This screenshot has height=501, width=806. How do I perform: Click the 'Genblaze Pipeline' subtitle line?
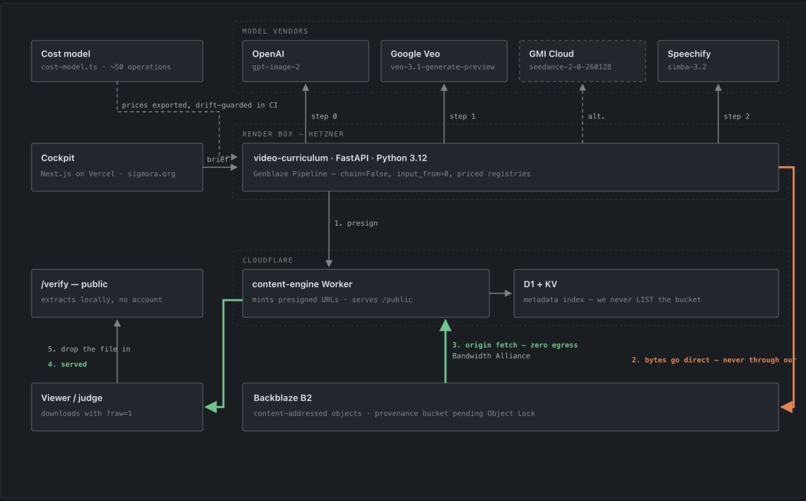tap(392, 174)
